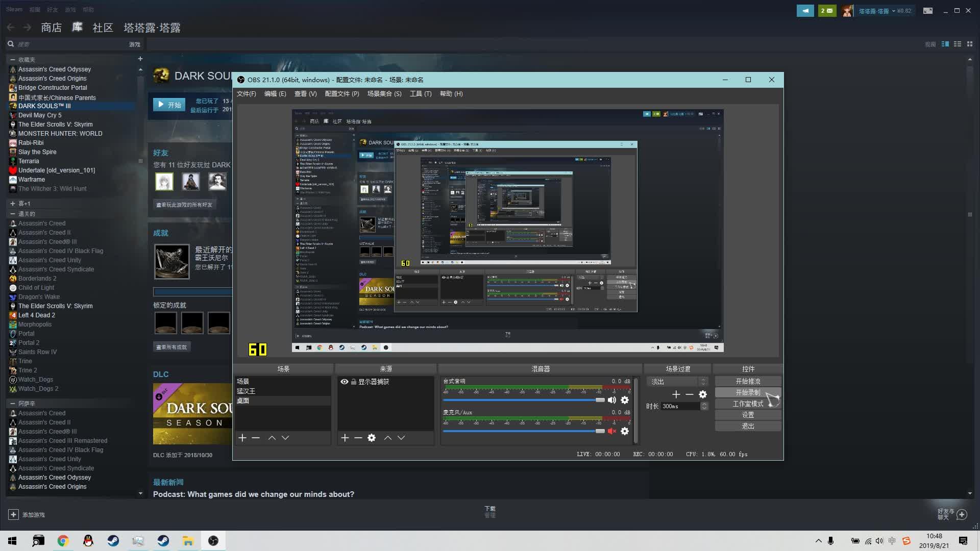Add a new scene with plus icon
The image size is (980, 551).
(242, 438)
